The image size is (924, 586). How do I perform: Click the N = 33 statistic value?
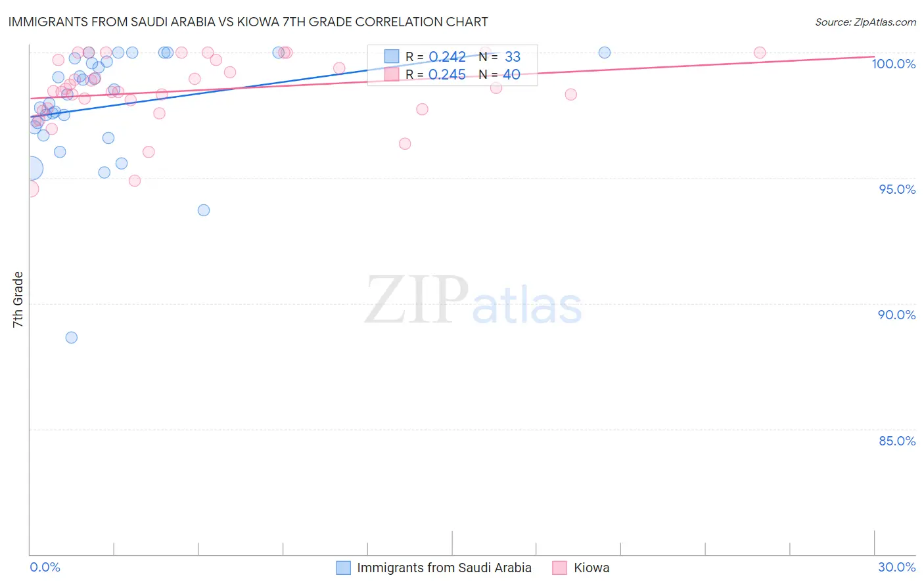pos(499,56)
